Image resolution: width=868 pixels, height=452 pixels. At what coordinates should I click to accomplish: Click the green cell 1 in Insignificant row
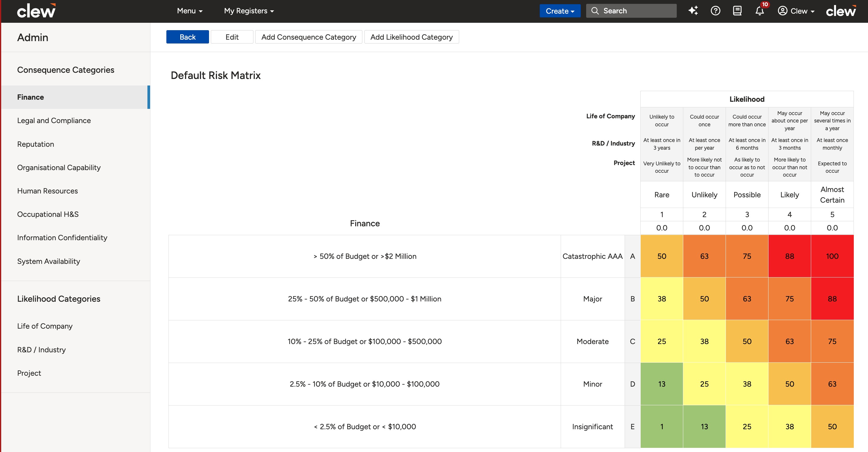click(x=661, y=427)
